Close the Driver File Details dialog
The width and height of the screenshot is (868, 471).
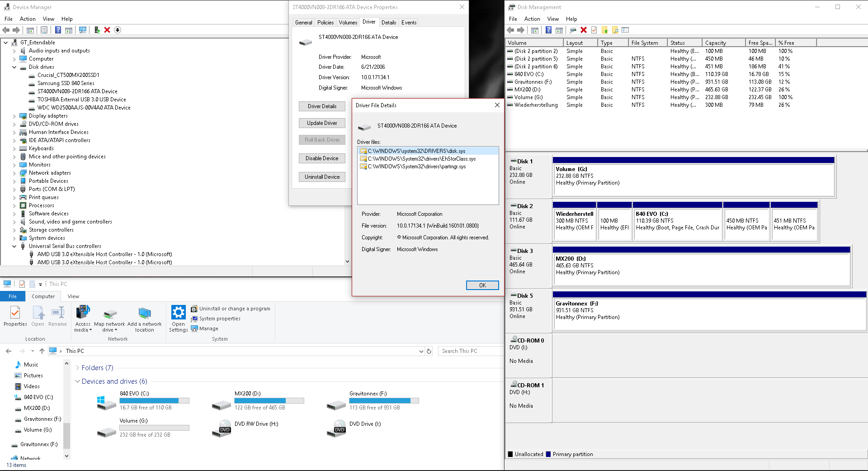click(x=497, y=105)
